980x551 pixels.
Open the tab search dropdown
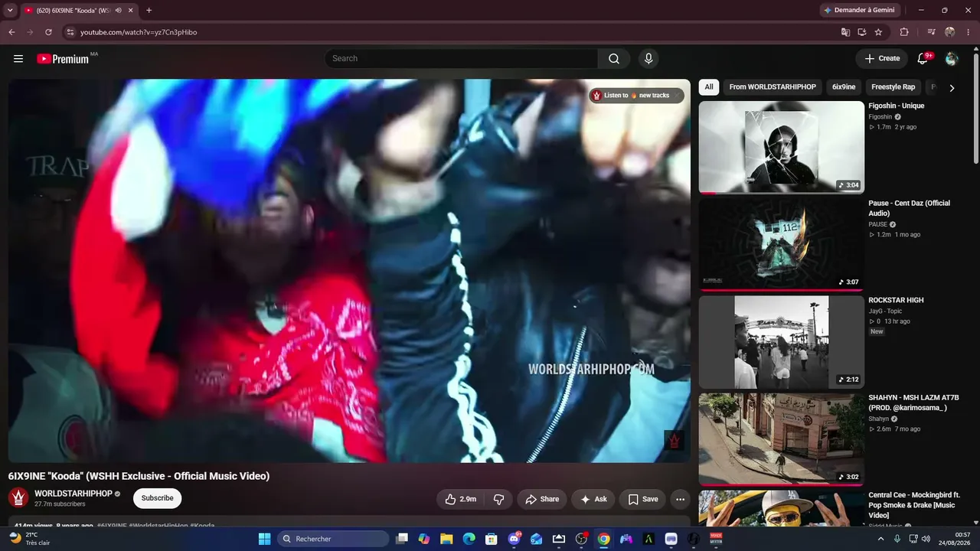click(10, 11)
